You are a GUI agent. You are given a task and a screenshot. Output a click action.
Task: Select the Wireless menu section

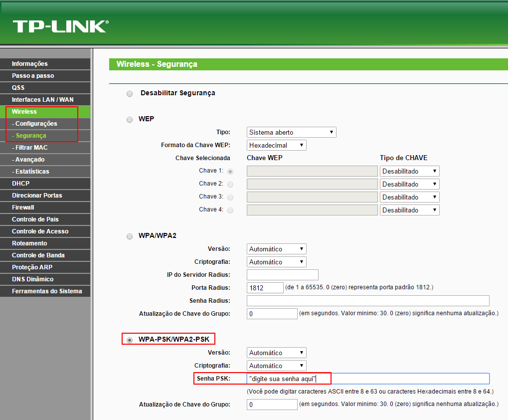pyautogui.click(x=45, y=112)
